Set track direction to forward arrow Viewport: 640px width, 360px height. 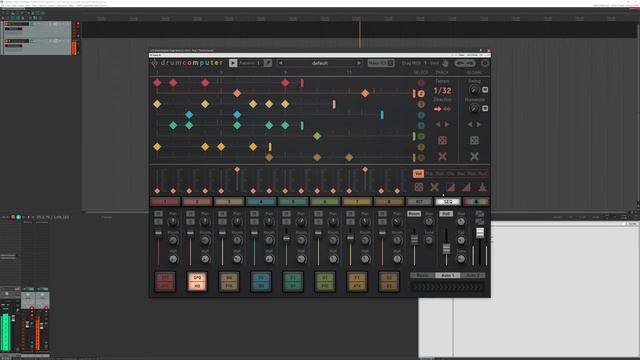[438, 109]
